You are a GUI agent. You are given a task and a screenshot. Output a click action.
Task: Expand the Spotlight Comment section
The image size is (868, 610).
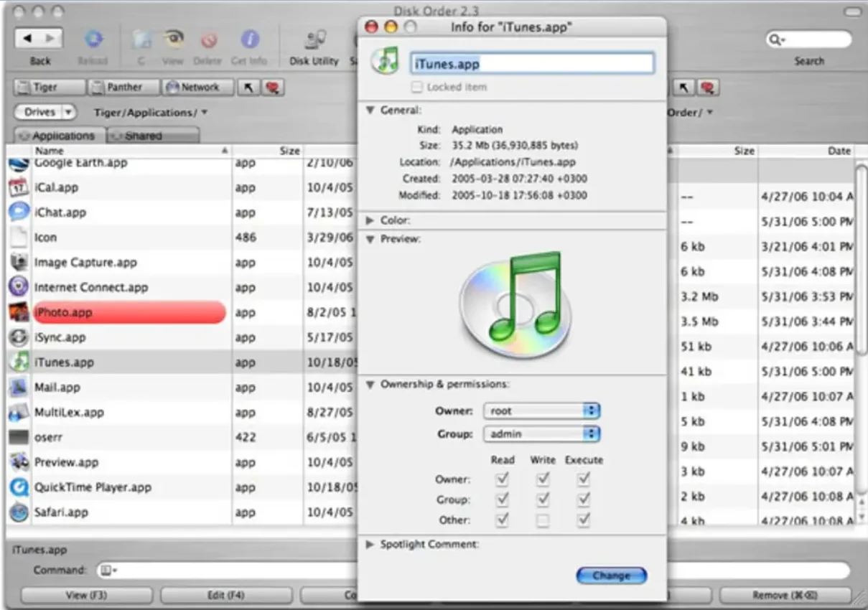[370, 544]
